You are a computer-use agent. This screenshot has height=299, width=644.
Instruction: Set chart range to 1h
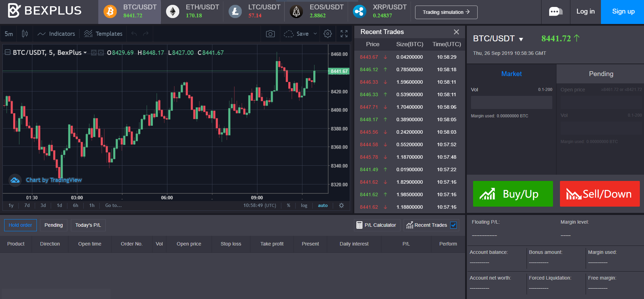coord(92,205)
